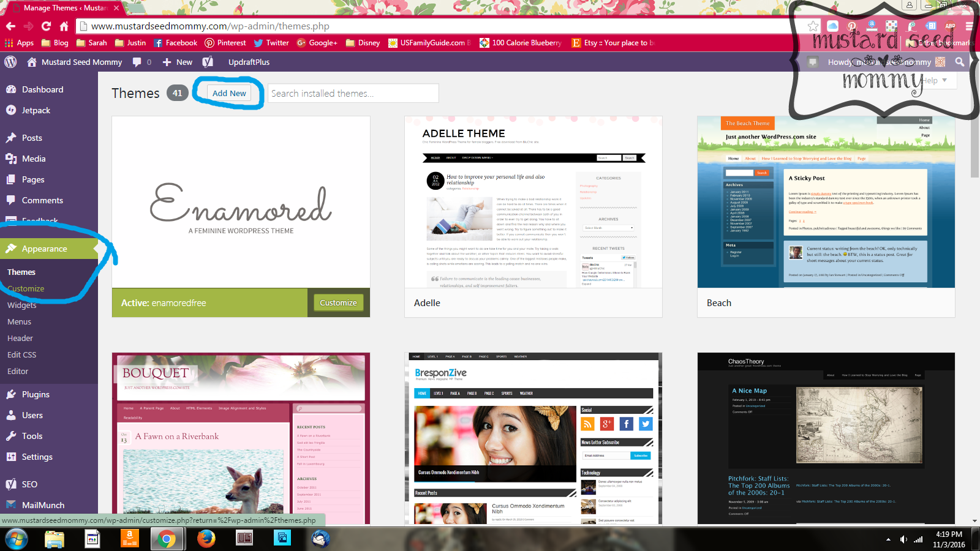Screen dimensions: 980x551
Task: Open Menus under Appearance
Action: point(20,321)
